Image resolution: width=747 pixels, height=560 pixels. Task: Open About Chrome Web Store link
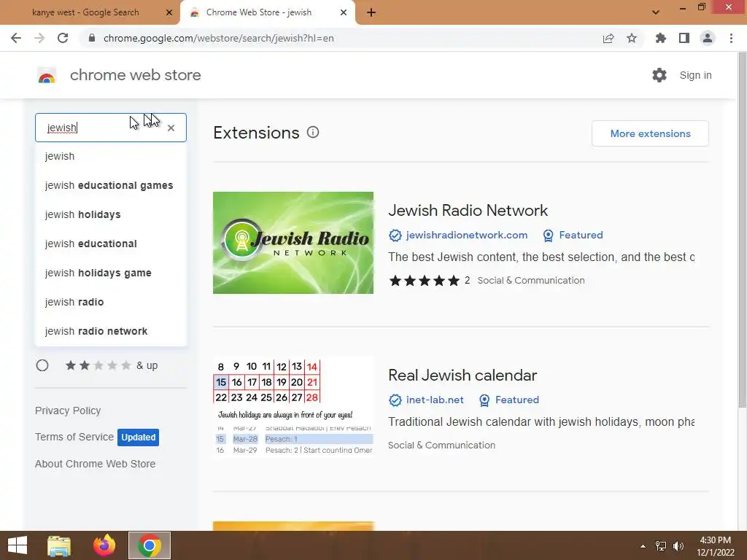pyautogui.click(x=95, y=464)
